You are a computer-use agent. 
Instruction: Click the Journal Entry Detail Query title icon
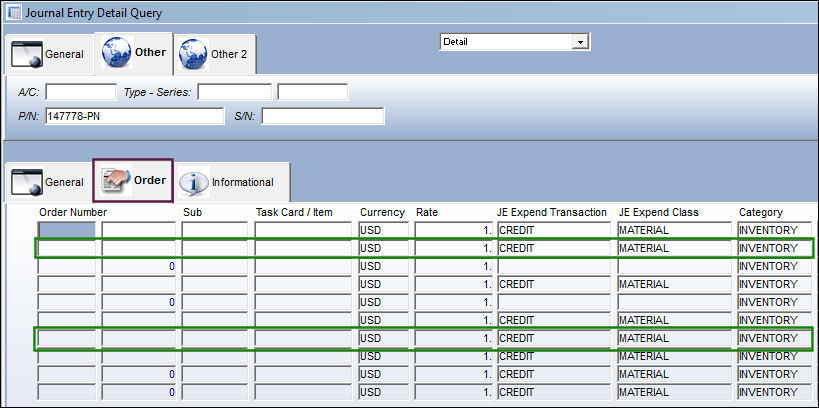(14, 12)
